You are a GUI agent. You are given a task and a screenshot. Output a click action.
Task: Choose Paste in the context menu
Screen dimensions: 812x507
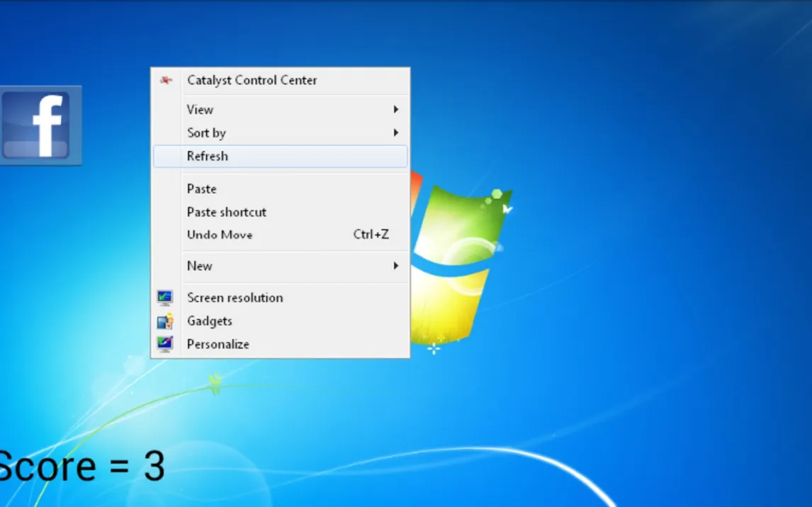click(202, 189)
